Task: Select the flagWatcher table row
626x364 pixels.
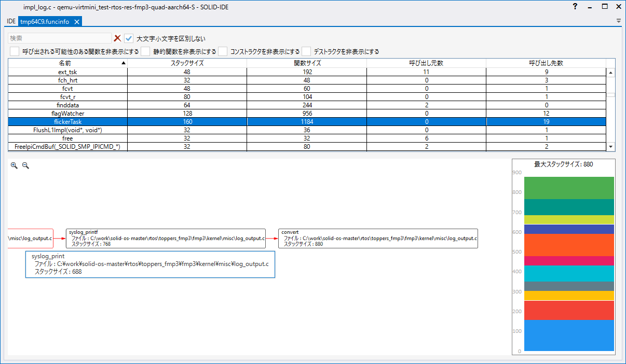Action: tap(67, 114)
